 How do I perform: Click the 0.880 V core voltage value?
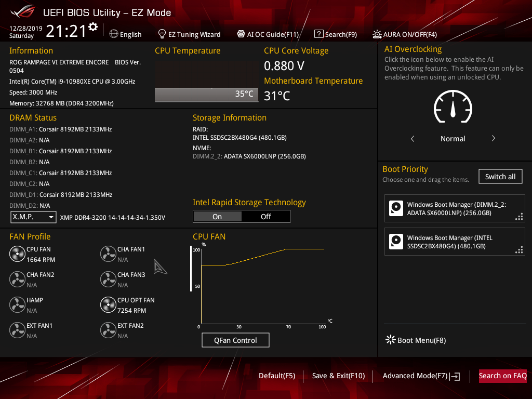(284, 66)
